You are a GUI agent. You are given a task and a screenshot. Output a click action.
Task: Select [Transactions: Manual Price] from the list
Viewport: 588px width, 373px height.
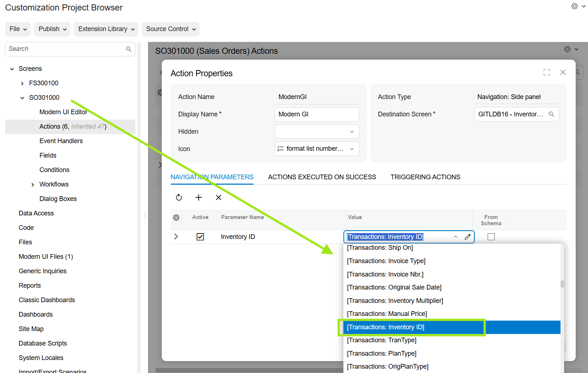click(387, 314)
